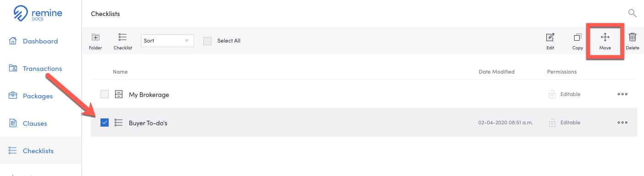Open more options for Buyer To-do's row
This screenshot has width=644, height=176.
coord(623,123)
